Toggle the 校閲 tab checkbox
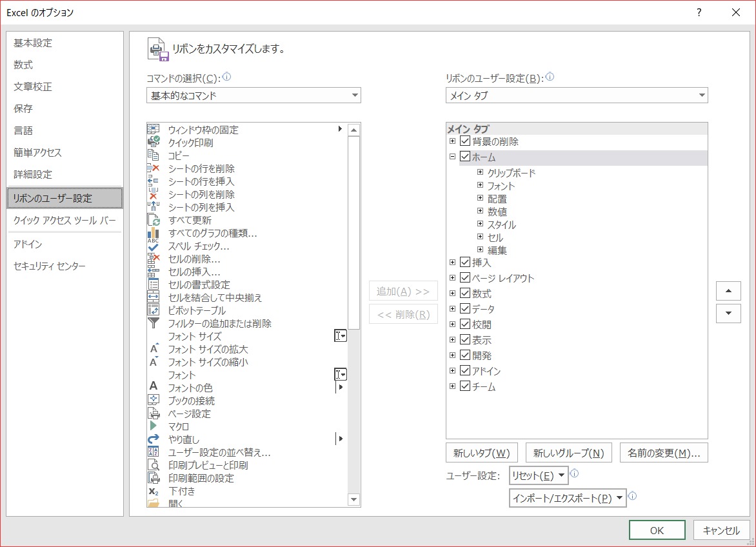The height and width of the screenshot is (547, 756). [465, 324]
